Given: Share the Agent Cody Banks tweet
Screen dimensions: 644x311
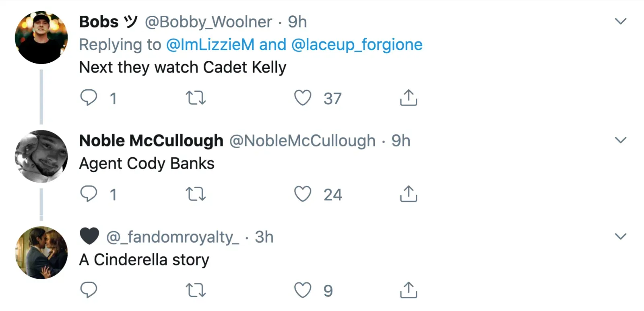Looking at the screenshot, I should pos(409,194).
